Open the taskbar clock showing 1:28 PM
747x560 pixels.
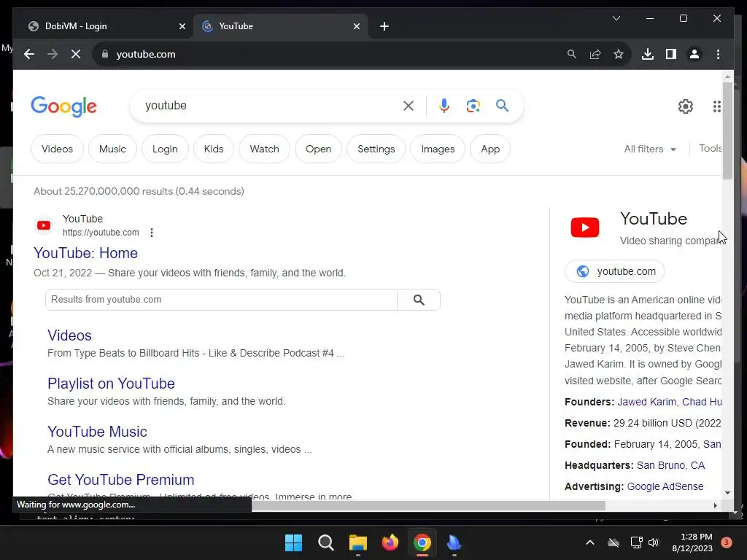[692, 542]
